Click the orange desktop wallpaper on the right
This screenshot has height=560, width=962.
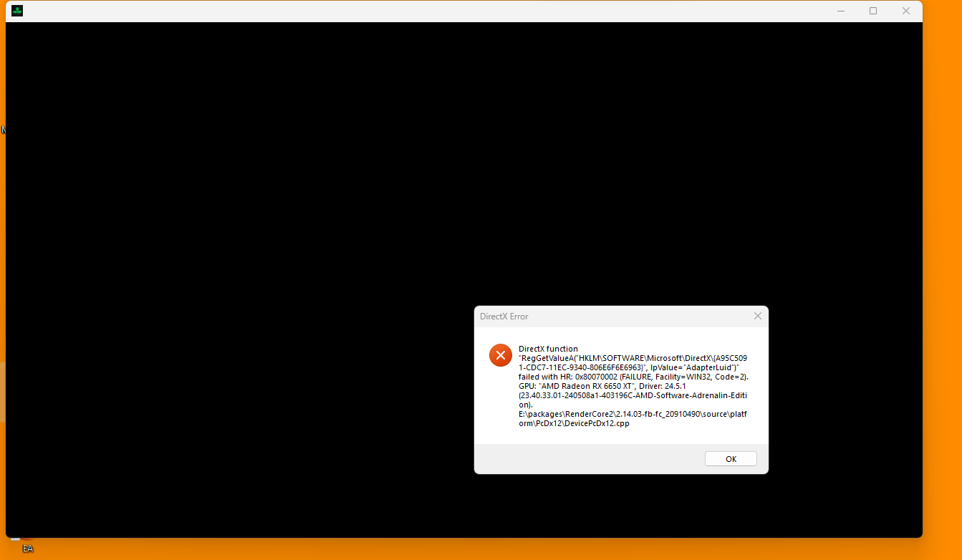click(942, 286)
